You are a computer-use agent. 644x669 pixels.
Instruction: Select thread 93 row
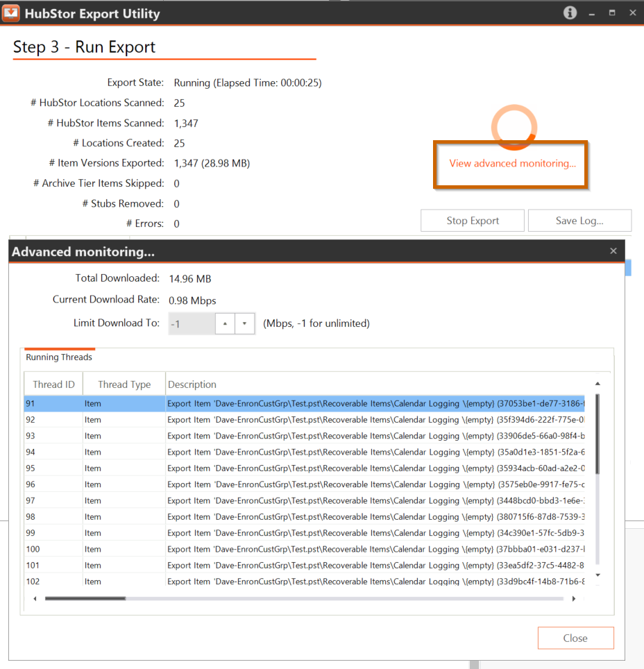click(x=304, y=436)
